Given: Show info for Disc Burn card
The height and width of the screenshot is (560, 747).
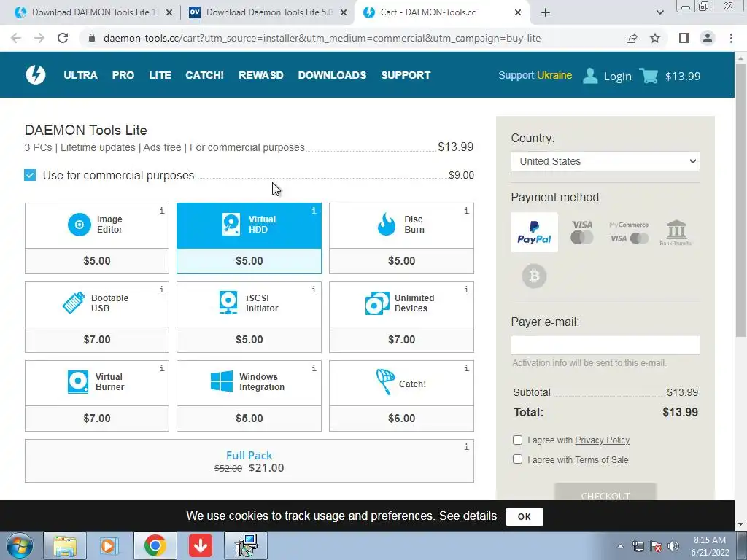Looking at the screenshot, I should (x=466, y=211).
